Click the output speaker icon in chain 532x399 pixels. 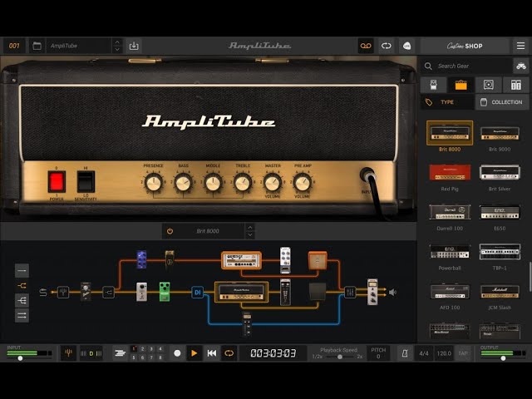click(x=392, y=292)
